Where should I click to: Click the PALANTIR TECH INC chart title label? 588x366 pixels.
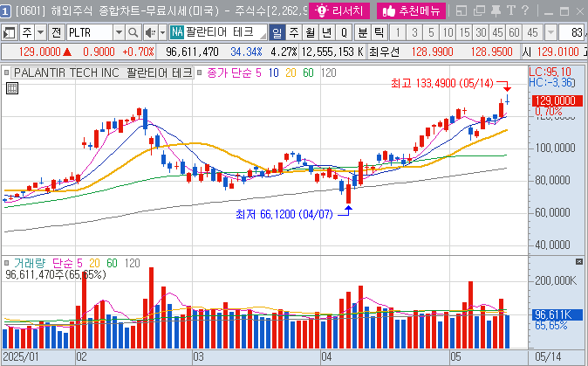point(103,73)
